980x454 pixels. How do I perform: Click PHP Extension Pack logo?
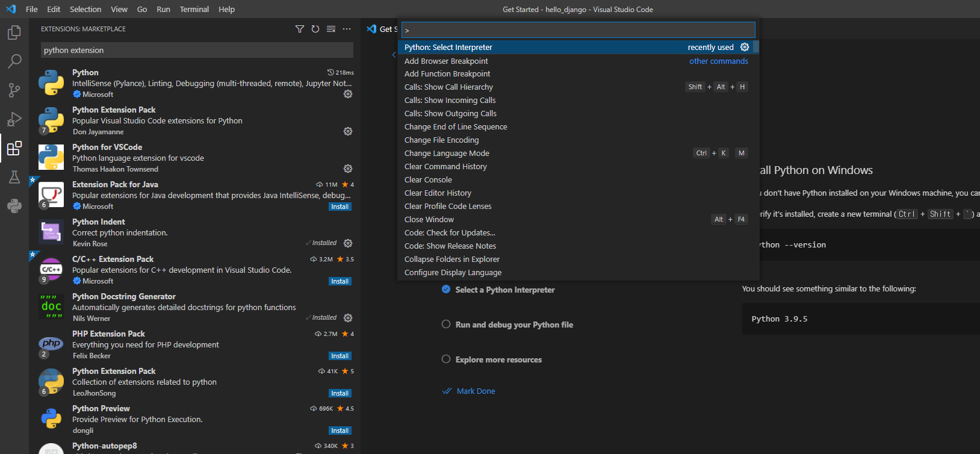(51, 344)
